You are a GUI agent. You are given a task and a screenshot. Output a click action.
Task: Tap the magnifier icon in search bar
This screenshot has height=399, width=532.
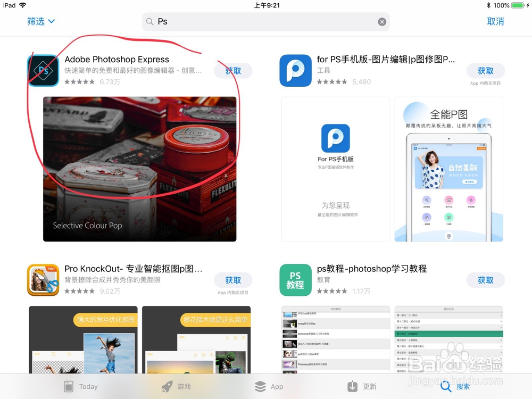pos(149,22)
